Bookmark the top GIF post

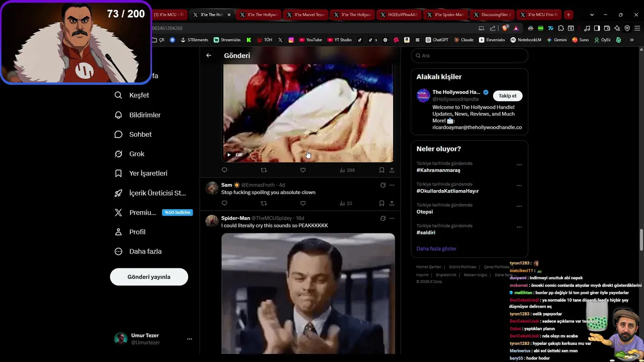[x=382, y=170]
